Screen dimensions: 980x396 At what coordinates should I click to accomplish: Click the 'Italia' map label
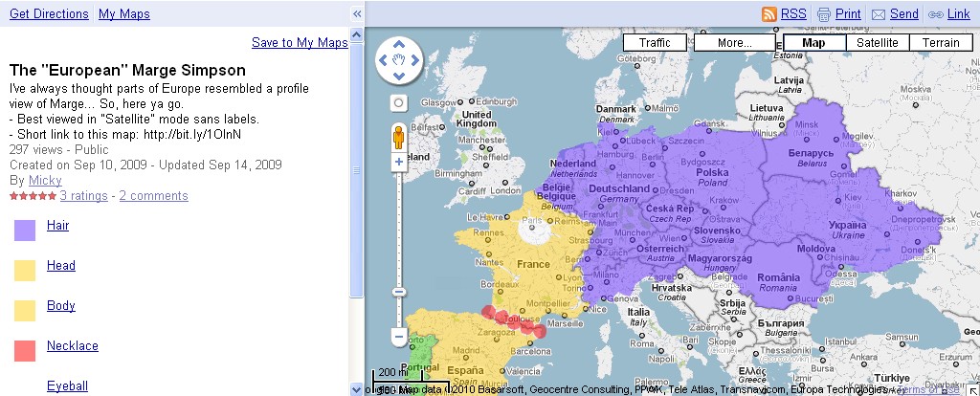click(638, 312)
